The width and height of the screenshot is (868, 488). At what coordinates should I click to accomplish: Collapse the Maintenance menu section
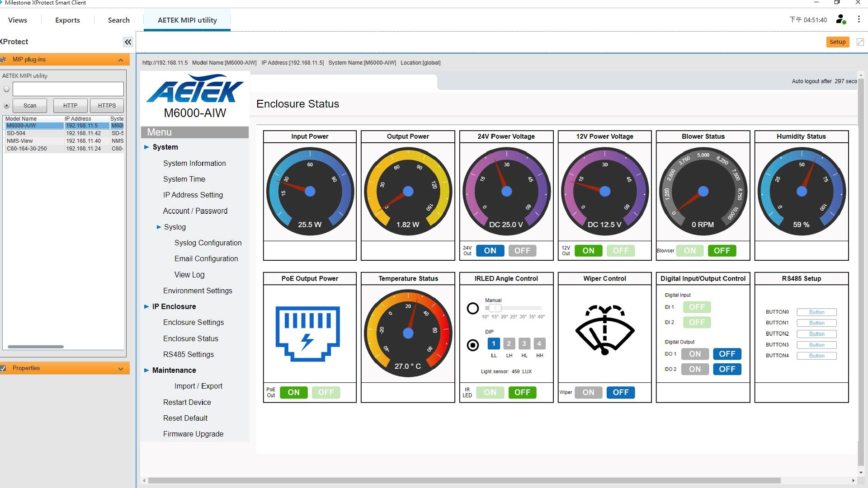tap(146, 370)
